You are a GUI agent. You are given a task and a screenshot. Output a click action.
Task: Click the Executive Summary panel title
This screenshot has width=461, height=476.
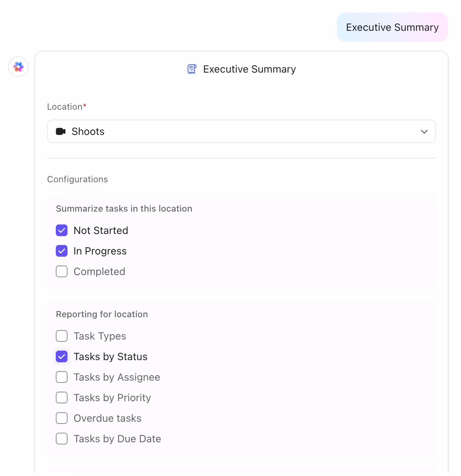click(x=250, y=69)
